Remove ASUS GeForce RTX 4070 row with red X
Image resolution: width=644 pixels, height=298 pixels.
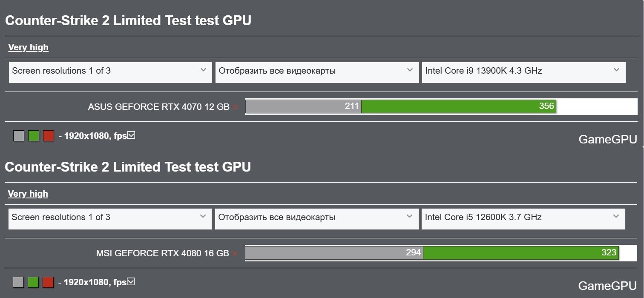coord(235,107)
